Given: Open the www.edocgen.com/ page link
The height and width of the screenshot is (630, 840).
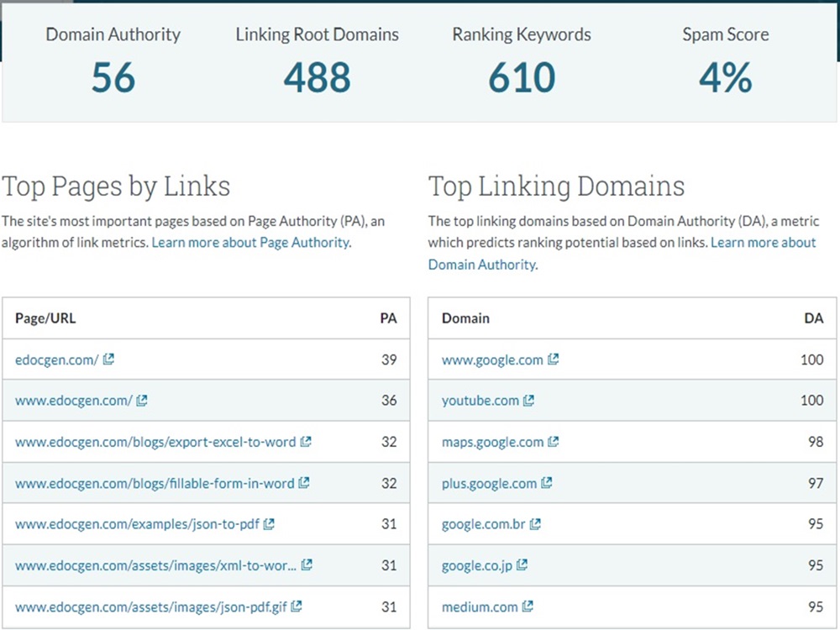Looking at the screenshot, I should [x=73, y=401].
